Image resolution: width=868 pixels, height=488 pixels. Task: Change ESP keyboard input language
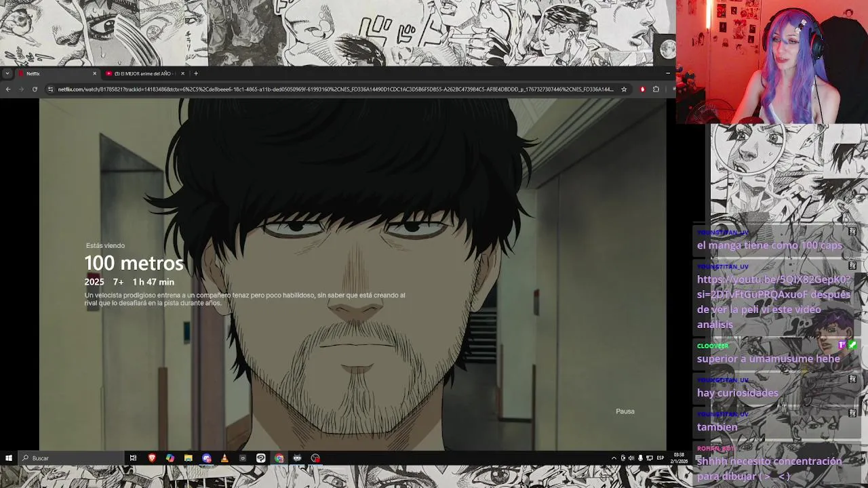tap(660, 458)
